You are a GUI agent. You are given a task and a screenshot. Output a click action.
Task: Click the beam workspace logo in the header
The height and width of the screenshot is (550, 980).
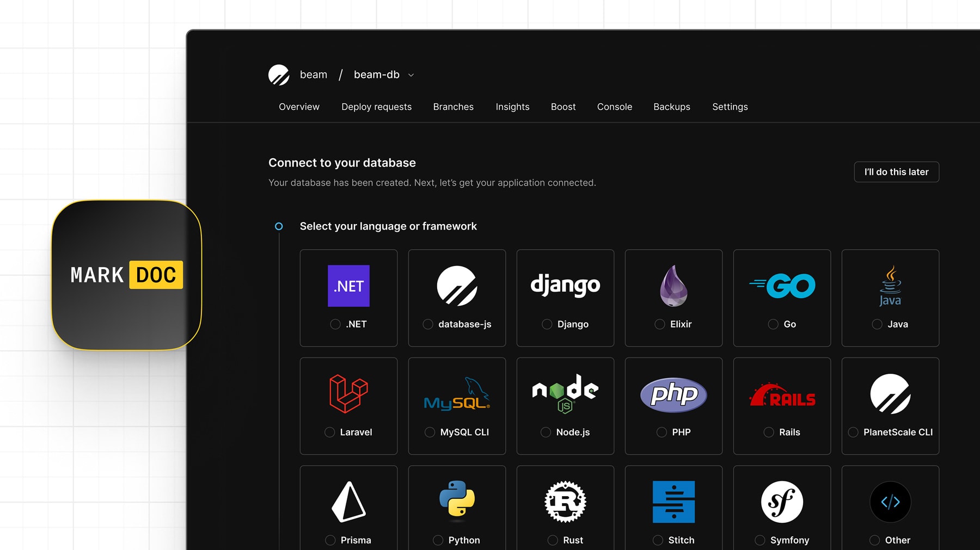point(279,75)
